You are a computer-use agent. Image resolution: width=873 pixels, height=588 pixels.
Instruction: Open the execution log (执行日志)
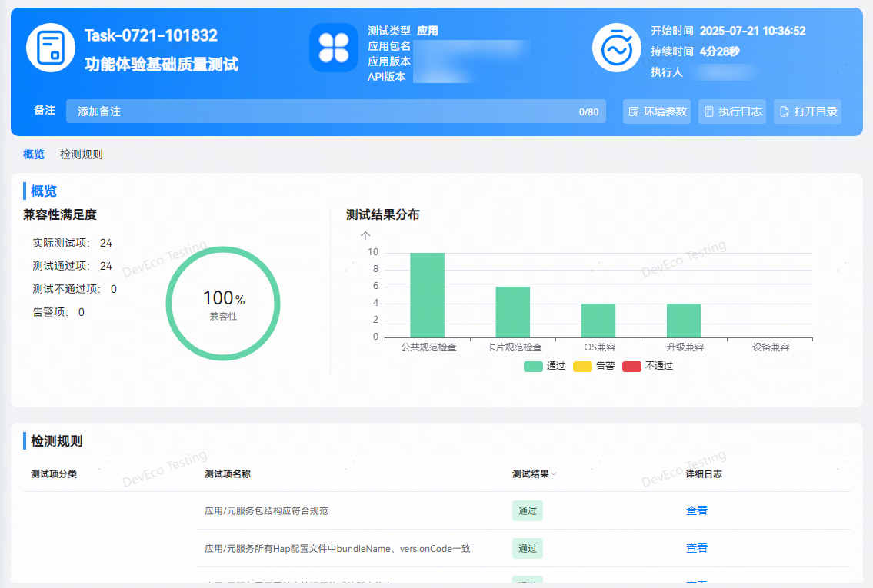pos(732,111)
